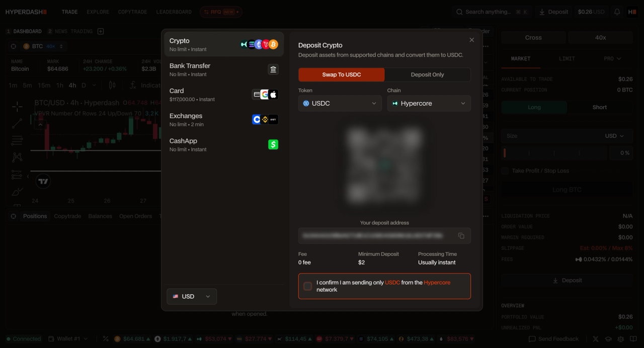Viewport: 644px width, 348px height.
Task: Select the pattern drawing tool
Action: [x=17, y=157]
